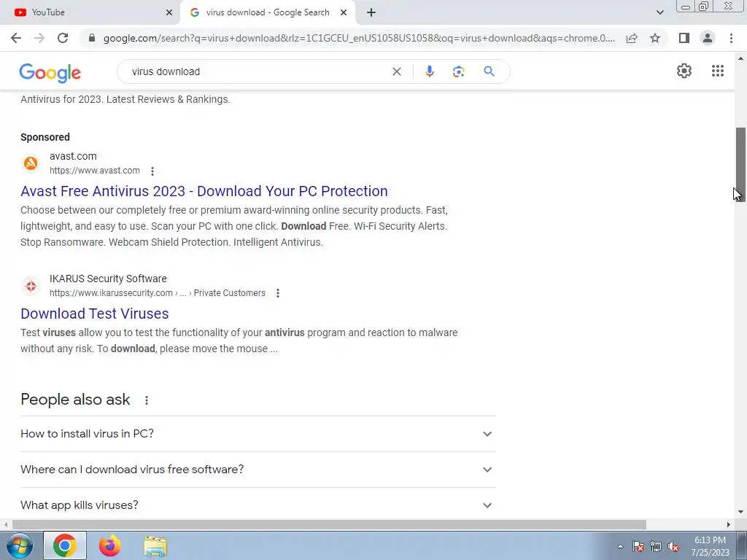This screenshot has height=560, width=747.
Task: Open 'Avast Free Antivirus 2023' ad link
Action: tap(204, 191)
